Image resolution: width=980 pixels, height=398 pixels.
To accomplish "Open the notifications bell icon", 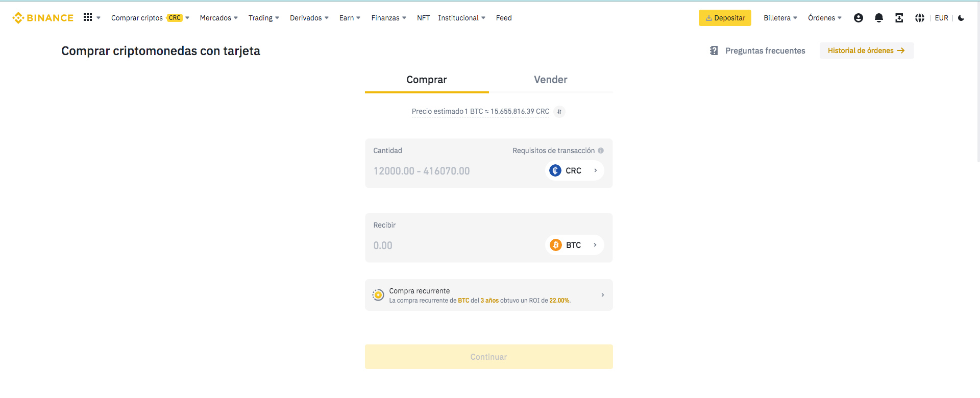I will tap(879, 18).
